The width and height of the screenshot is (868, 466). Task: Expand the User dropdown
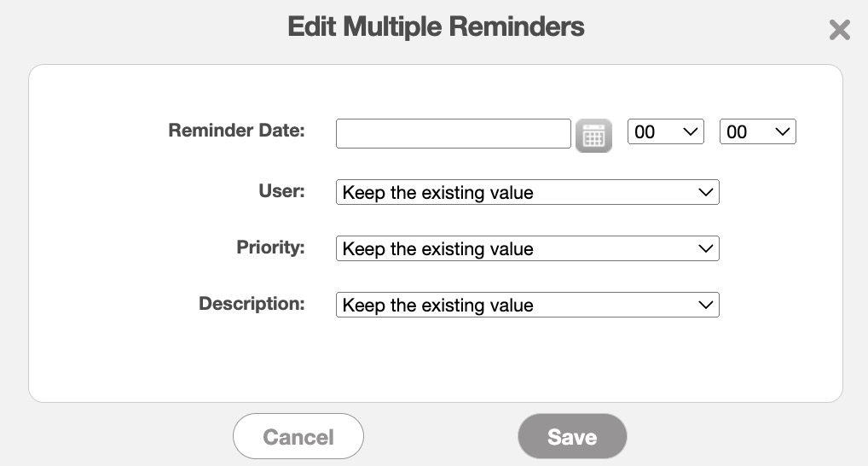click(x=527, y=192)
